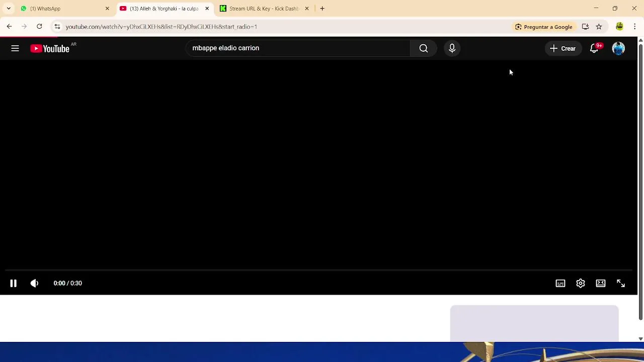The height and width of the screenshot is (362, 644).
Task: Click the Crear button
Action: [x=563, y=48]
